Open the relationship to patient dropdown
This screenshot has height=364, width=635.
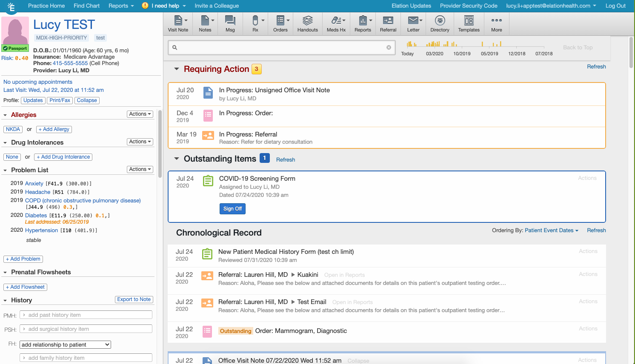(66, 344)
